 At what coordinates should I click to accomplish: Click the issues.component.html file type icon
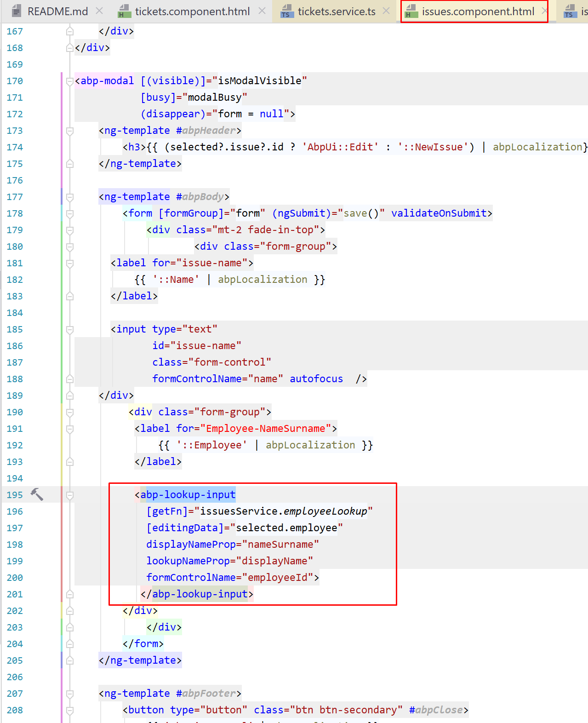[411, 11]
